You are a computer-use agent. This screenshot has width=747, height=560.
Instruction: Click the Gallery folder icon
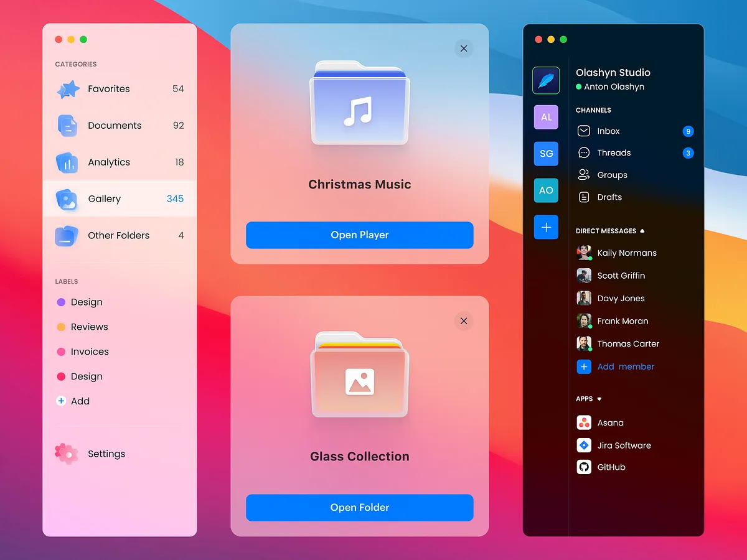tap(67, 198)
